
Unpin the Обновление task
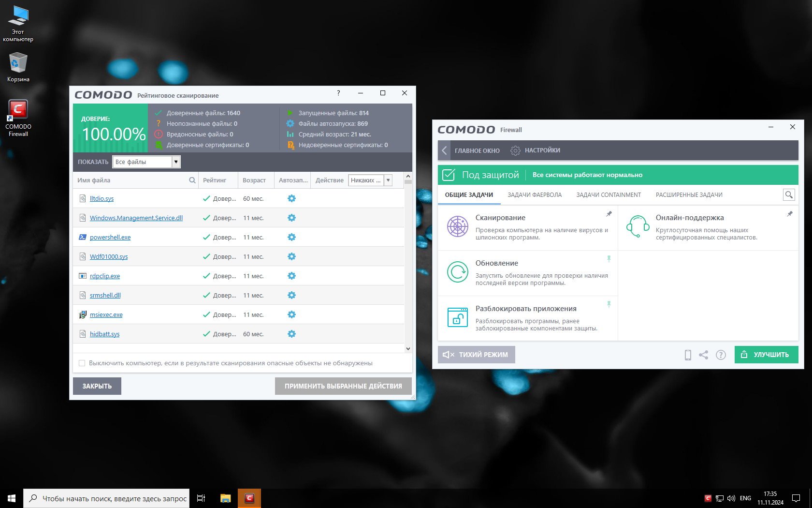point(609,259)
